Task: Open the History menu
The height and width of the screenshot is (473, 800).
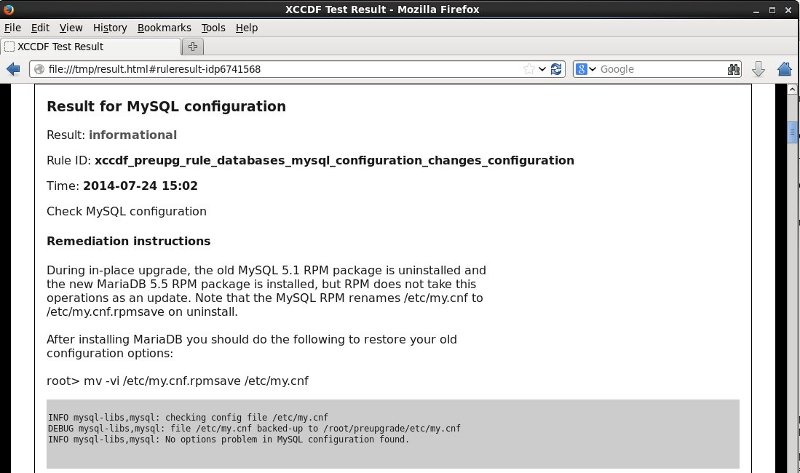Action: coord(110,28)
